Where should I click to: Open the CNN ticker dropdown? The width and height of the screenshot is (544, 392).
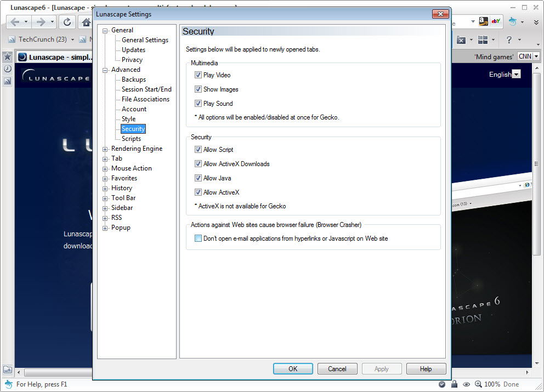(x=536, y=56)
